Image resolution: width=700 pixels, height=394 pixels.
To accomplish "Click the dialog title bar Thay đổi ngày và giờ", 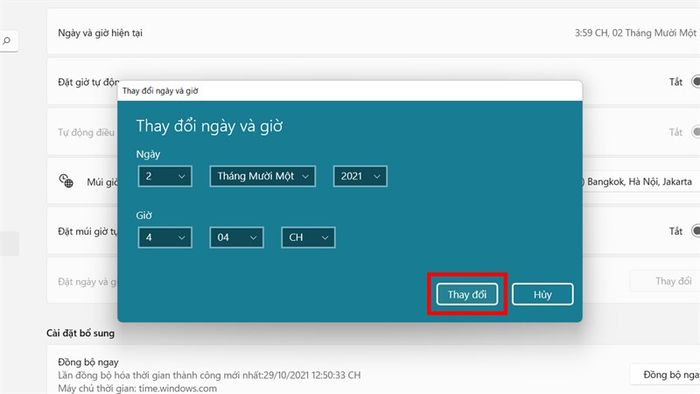I will 350,91.
